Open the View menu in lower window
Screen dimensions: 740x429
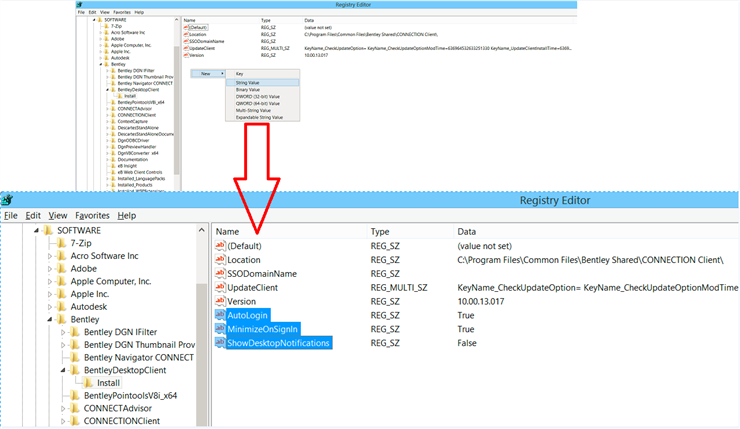click(x=58, y=215)
